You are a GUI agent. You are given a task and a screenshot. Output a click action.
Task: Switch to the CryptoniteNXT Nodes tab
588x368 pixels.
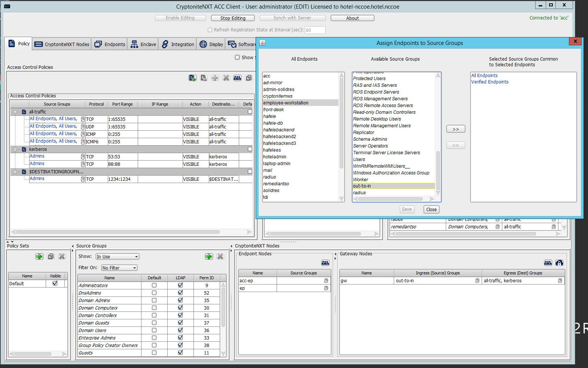(62, 44)
